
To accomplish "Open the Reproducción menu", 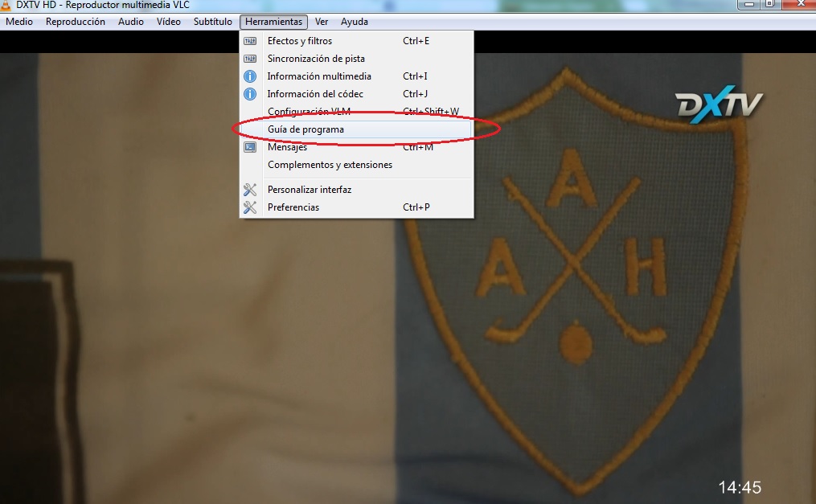I will [76, 22].
